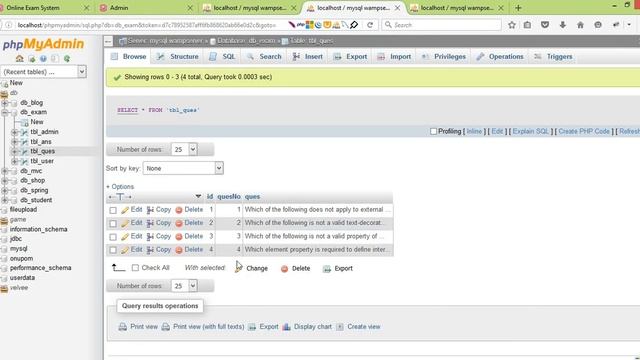The image size is (640, 360).
Task: Tick the checkbox for row with id 3
Action: coord(113,237)
